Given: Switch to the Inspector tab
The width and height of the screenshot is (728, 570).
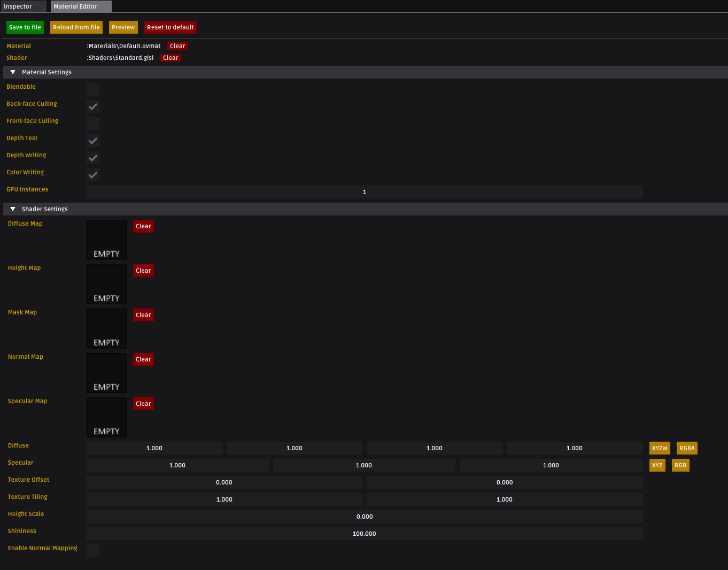Looking at the screenshot, I should [x=23, y=6].
